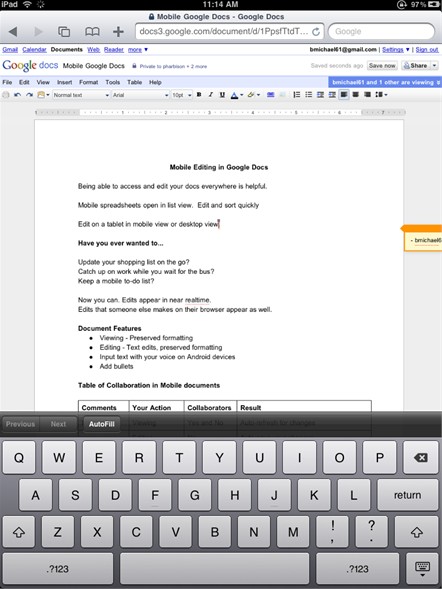Start a numbered list from toolbar
The width and height of the screenshot is (442, 589).
(296, 95)
